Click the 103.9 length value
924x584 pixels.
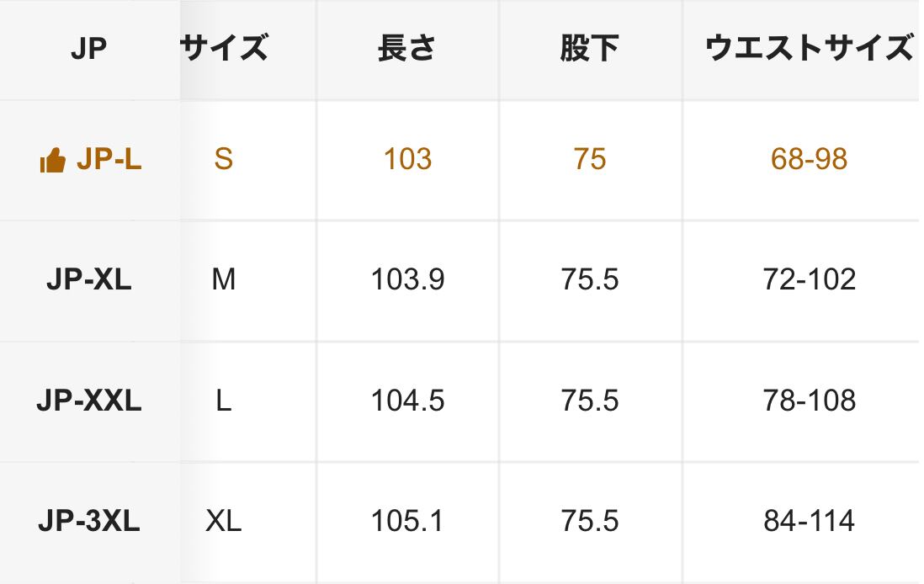(407, 279)
